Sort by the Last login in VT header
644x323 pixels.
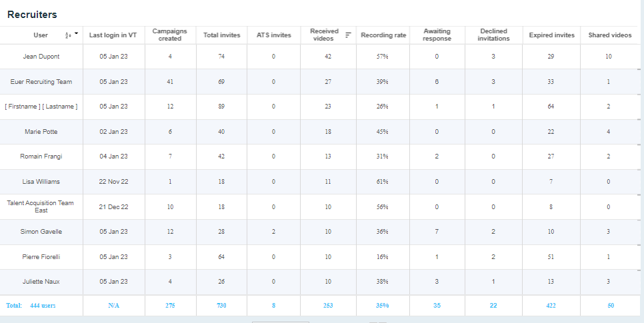[x=113, y=35]
